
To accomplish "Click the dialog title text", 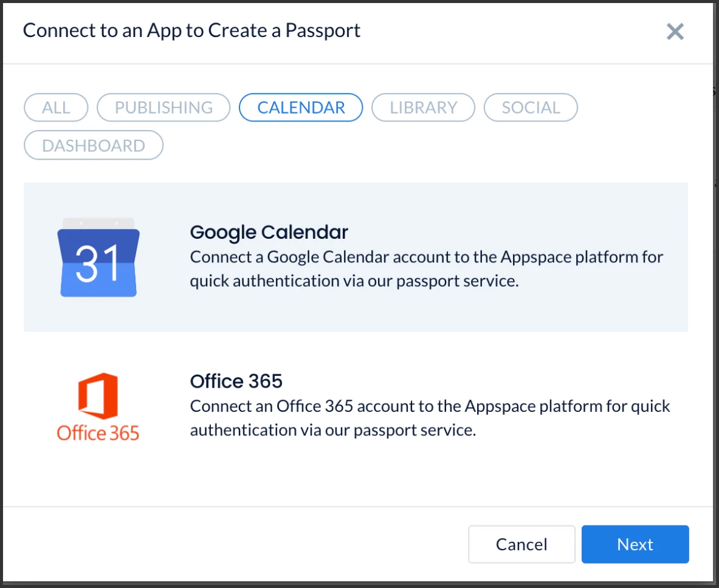I will tap(191, 31).
